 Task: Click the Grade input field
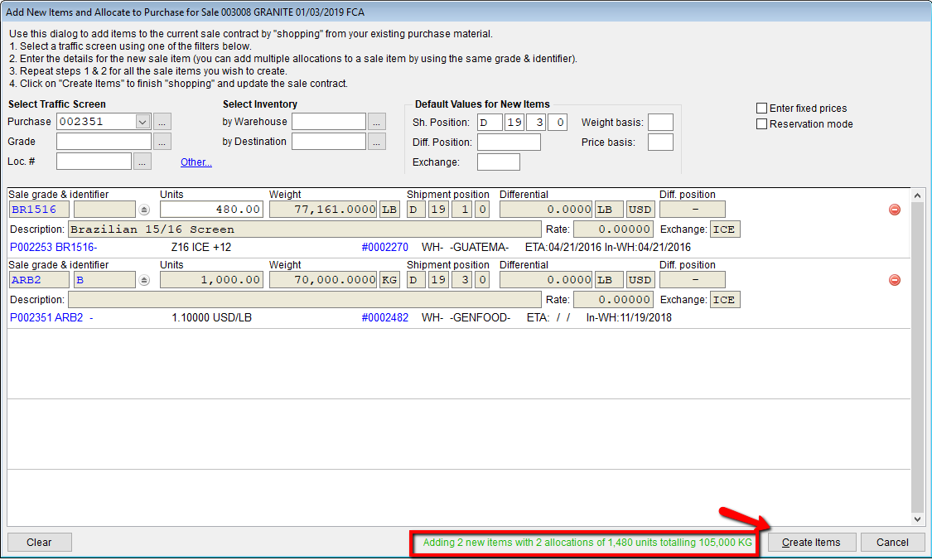pos(104,142)
